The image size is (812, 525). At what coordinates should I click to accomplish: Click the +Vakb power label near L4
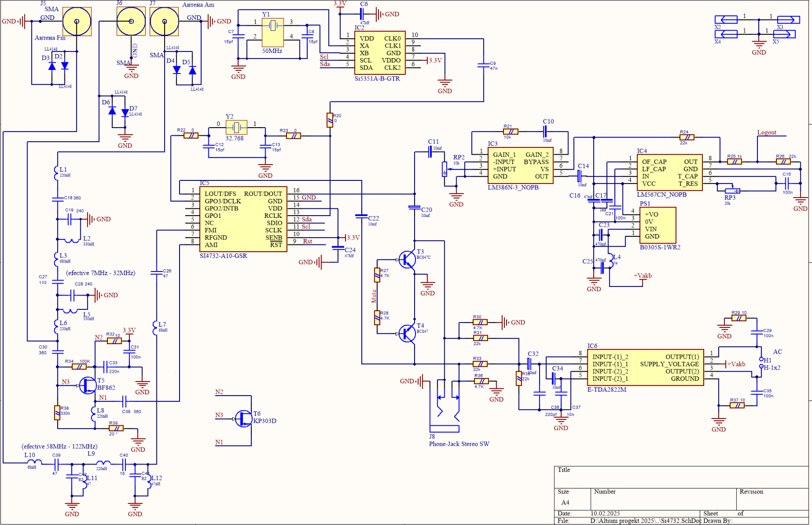(643, 276)
